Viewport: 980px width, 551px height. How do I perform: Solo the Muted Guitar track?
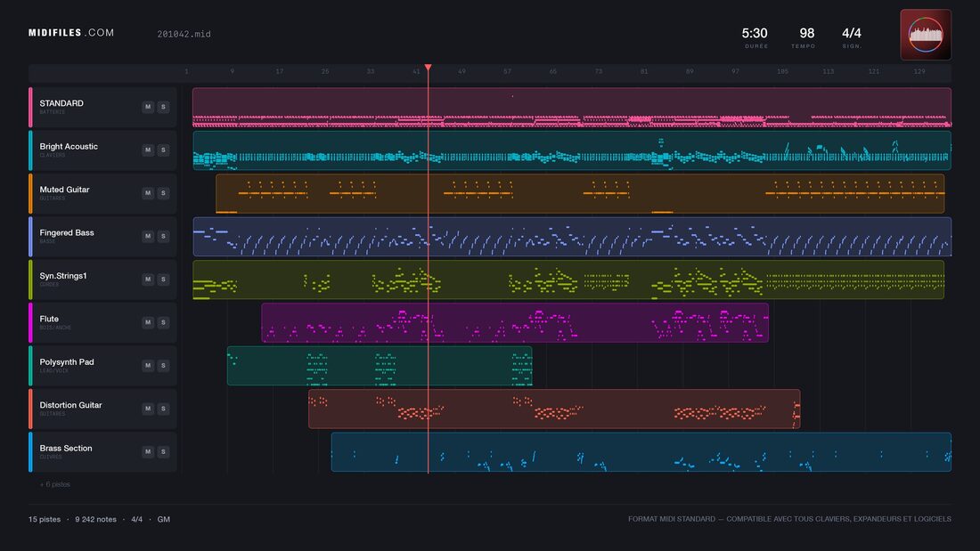(163, 193)
